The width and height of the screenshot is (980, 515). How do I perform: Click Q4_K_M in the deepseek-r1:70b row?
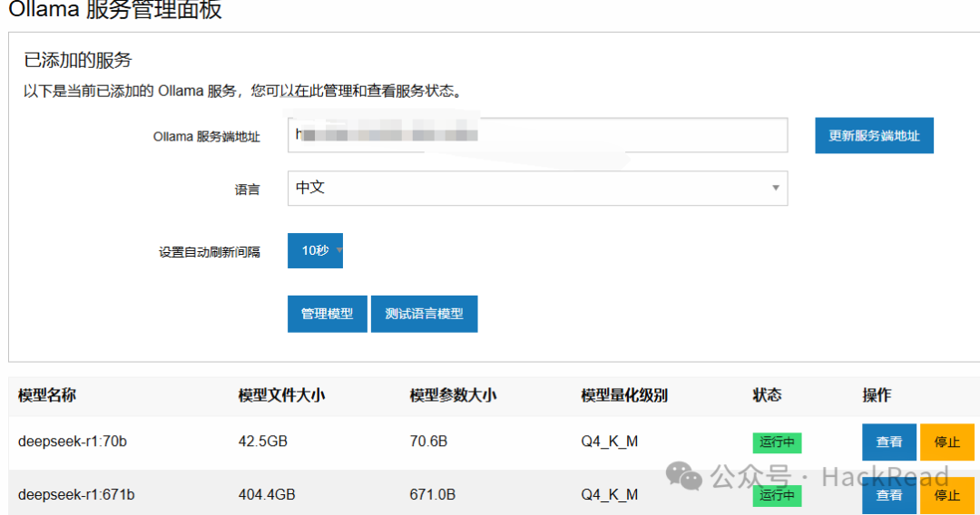(x=610, y=442)
